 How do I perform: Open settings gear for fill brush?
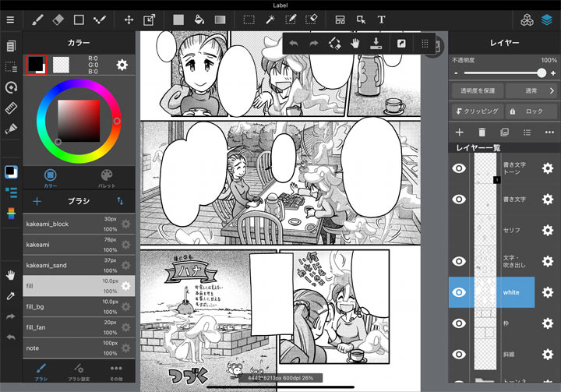click(126, 286)
